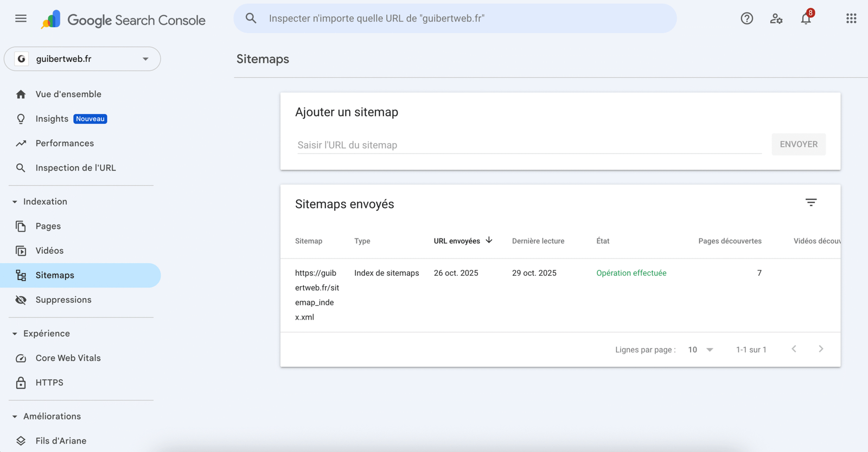
Task: Open Insights in sidebar
Action: (x=80, y=119)
